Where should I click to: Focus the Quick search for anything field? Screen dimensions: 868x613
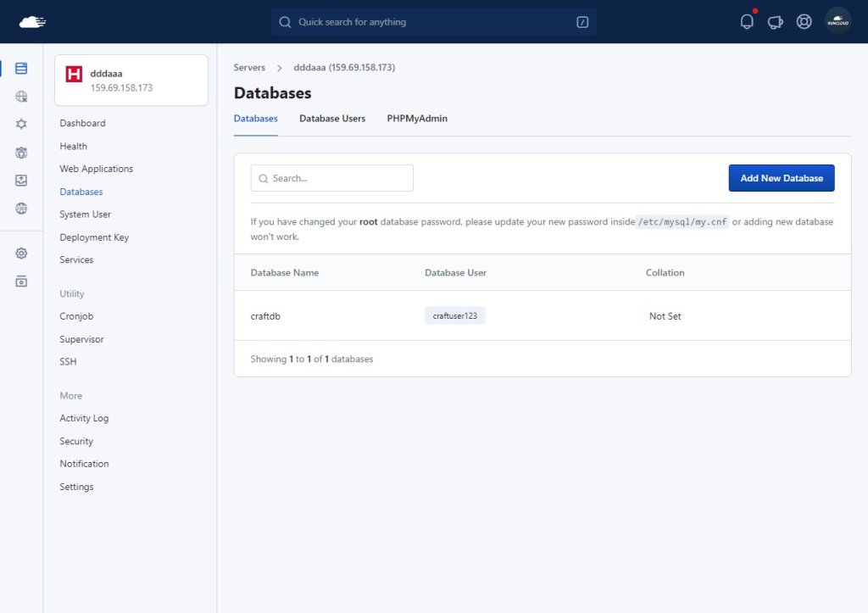pos(433,22)
